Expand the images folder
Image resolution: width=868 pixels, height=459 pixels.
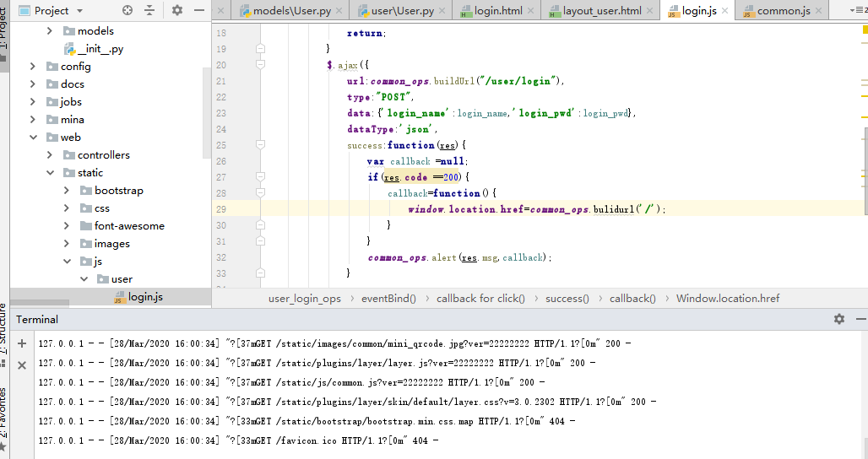[67, 243]
